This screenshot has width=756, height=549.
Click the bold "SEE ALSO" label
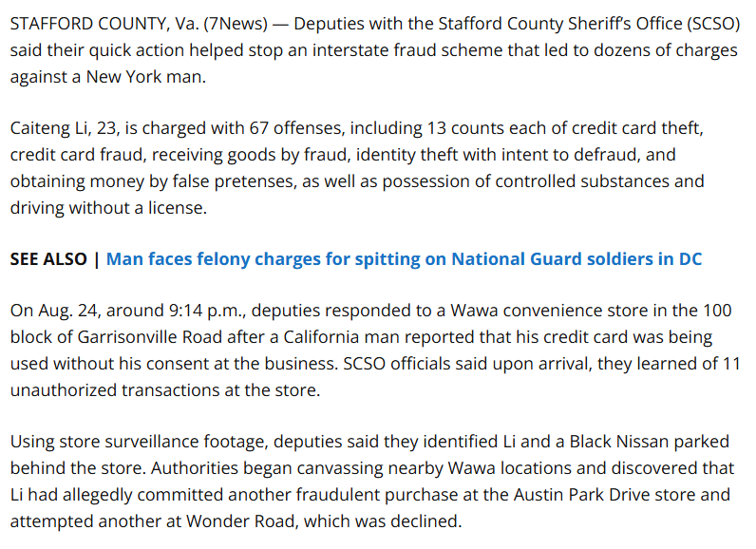[x=48, y=259]
